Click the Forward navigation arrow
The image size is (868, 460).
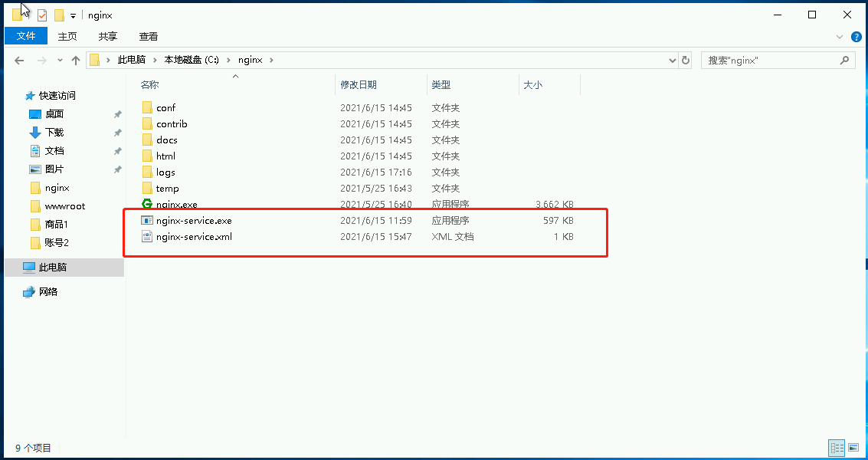pos(41,61)
